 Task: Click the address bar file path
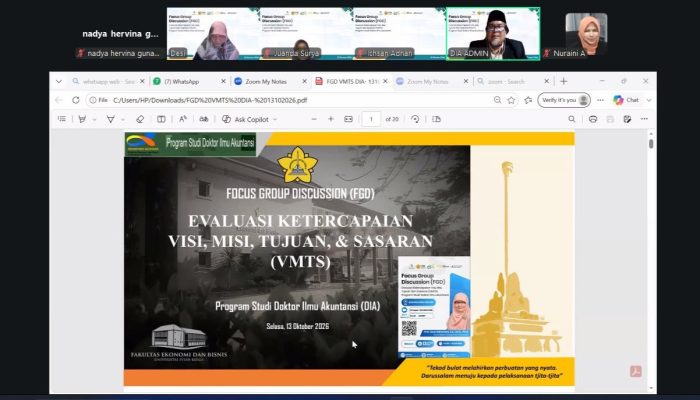210,100
